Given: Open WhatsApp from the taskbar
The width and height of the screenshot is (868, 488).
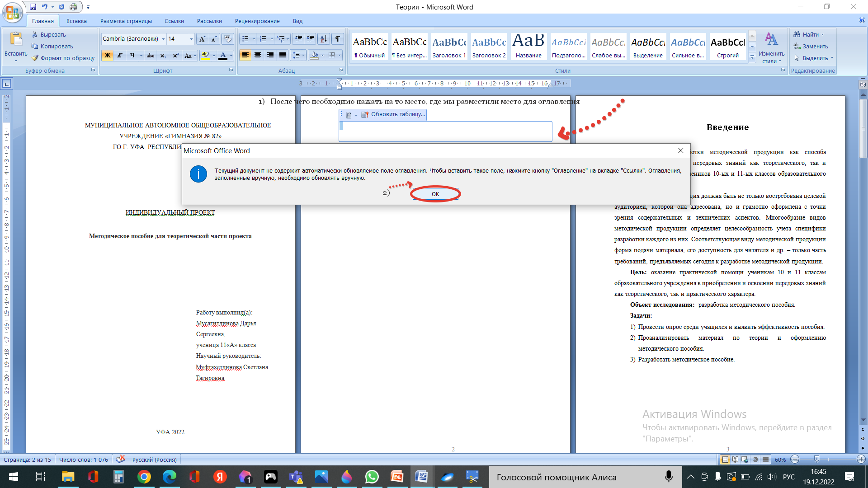Looking at the screenshot, I should click(372, 477).
